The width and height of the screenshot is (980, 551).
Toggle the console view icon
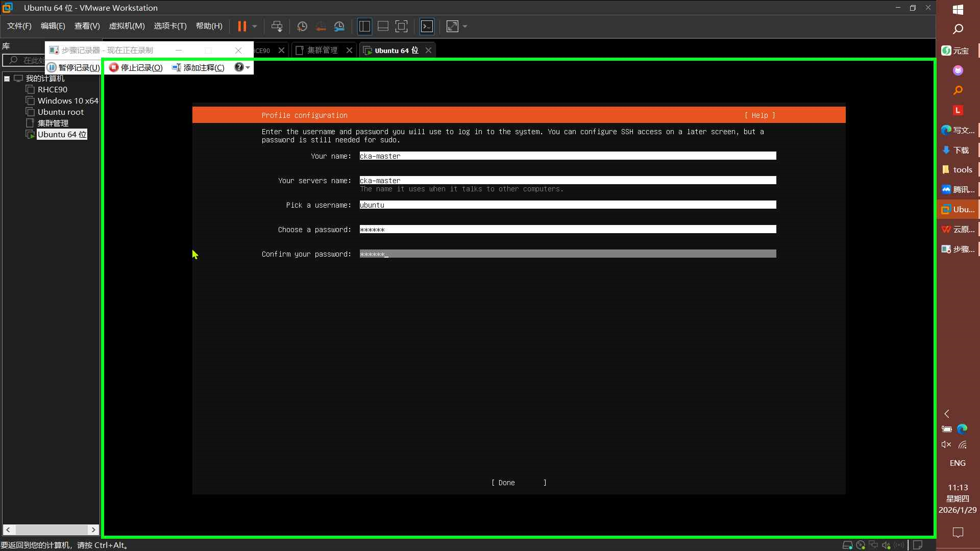click(427, 27)
